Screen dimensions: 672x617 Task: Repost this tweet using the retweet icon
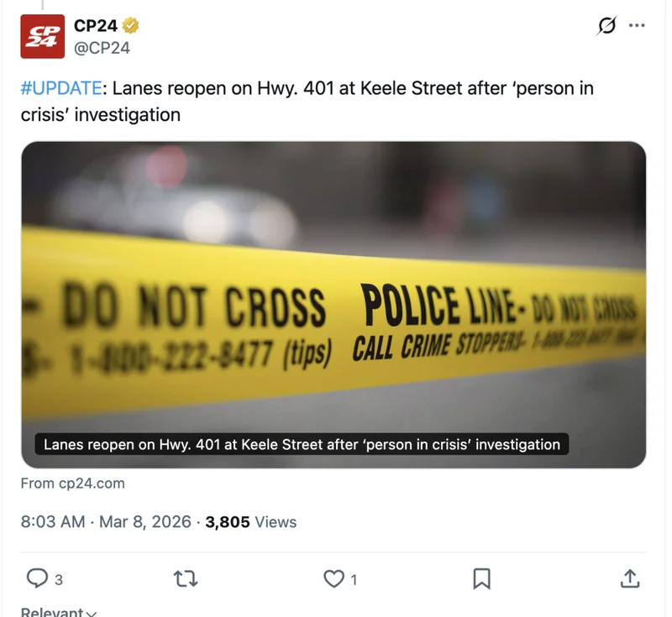(x=183, y=578)
